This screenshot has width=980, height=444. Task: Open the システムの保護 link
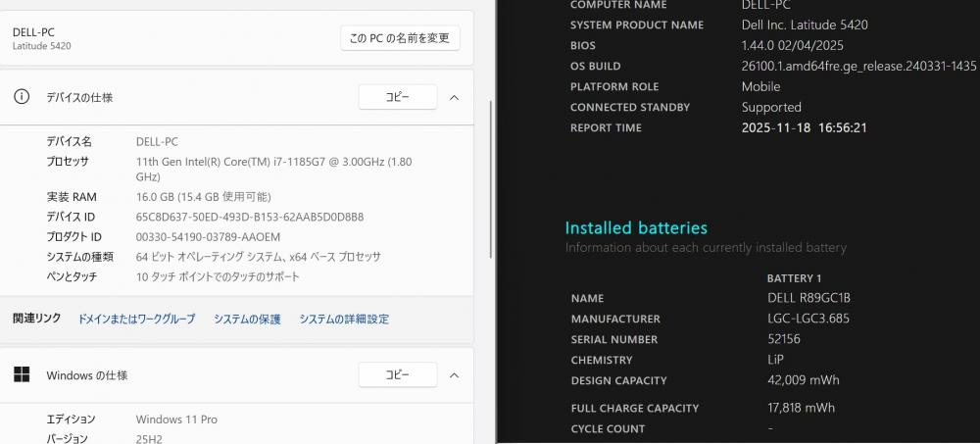pos(247,319)
